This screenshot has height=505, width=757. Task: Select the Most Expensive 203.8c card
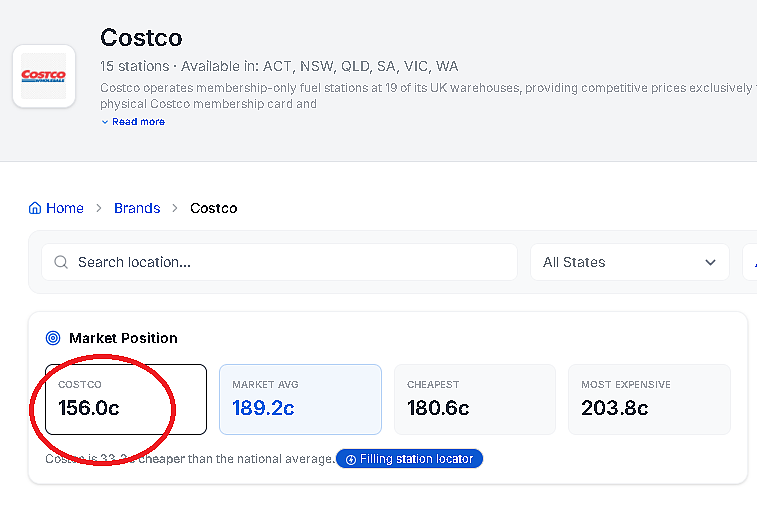[649, 399]
